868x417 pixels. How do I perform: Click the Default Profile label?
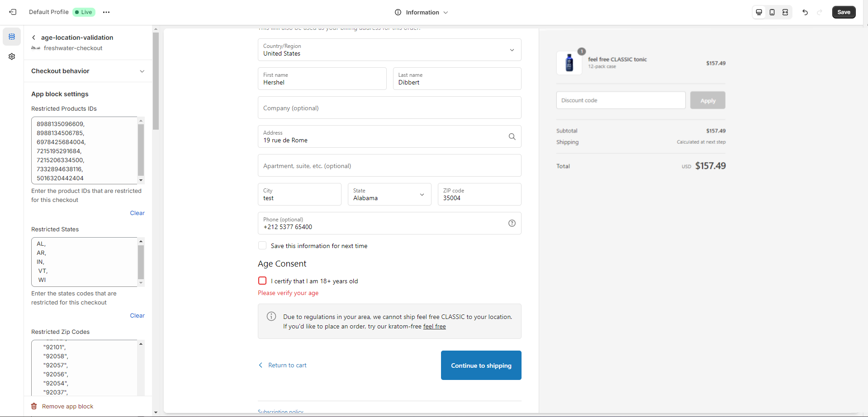tap(49, 12)
